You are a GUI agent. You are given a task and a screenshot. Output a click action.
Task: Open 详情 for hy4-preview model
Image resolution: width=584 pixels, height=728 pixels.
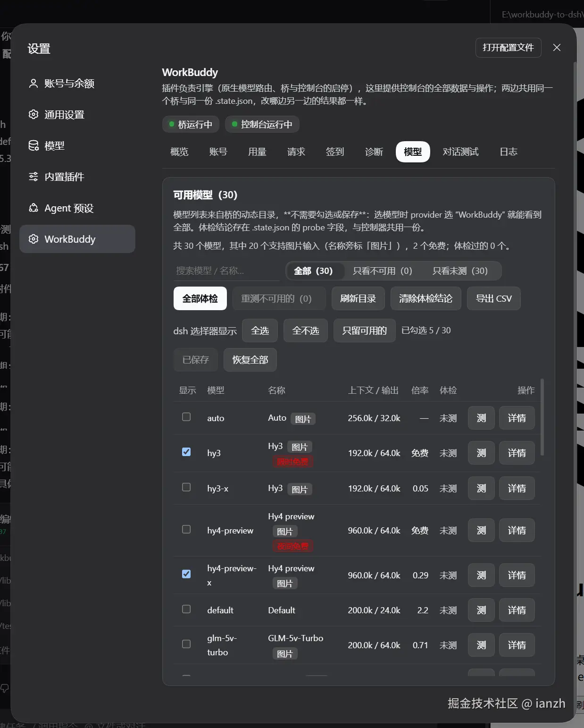point(517,530)
